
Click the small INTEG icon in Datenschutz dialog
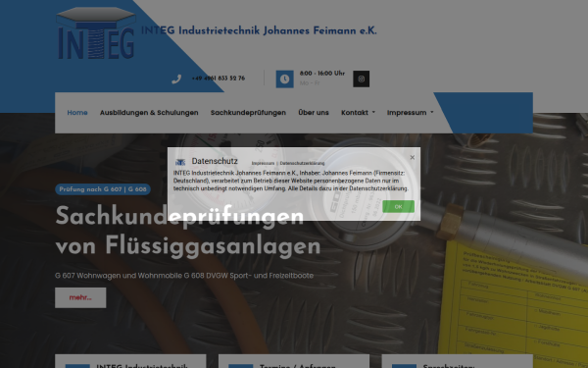pos(180,162)
